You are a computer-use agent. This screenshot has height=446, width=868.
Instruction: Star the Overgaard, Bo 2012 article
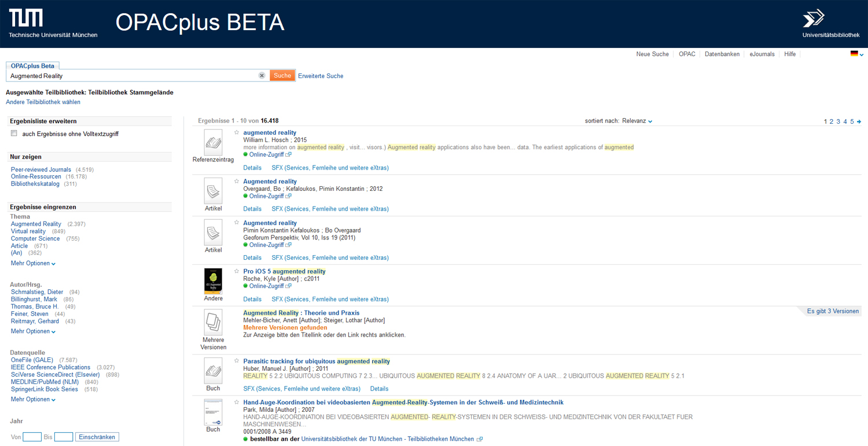pyautogui.click(x=237, y=181)
